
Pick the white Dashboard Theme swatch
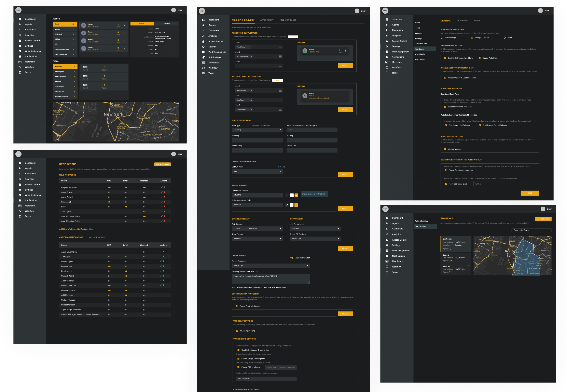pyautogui.click(x=292, y=195)
